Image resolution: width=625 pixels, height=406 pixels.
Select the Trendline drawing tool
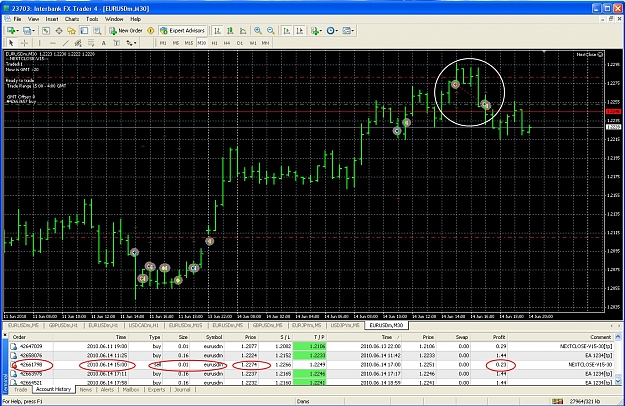[x=65, y=43]
